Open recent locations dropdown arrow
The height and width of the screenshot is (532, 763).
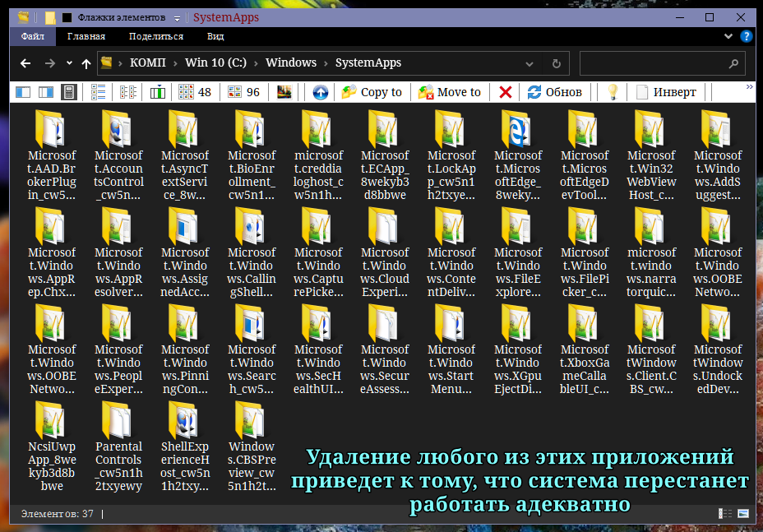(69, 62)
